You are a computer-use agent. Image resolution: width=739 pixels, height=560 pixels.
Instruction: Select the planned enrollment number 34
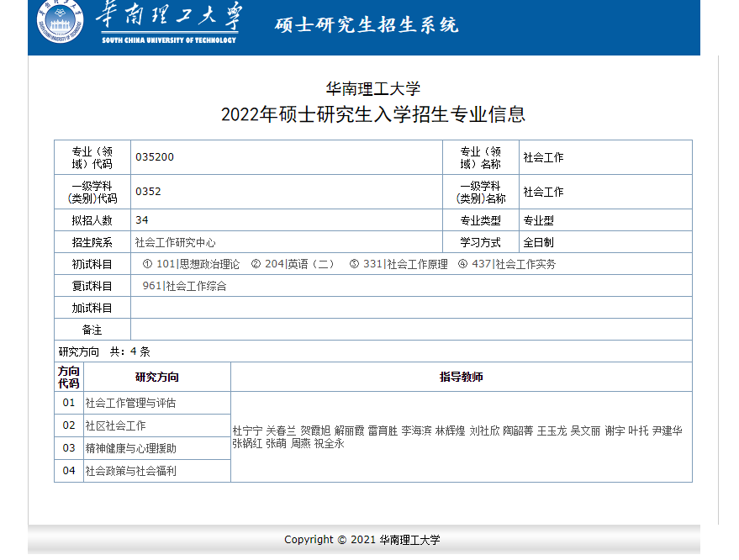point(142,220)
